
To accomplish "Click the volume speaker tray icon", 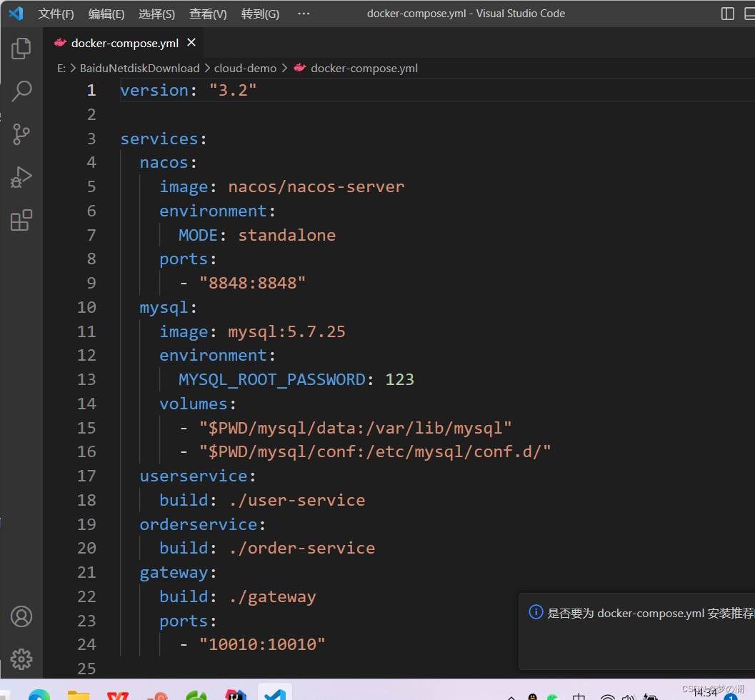I will point(629,696).
